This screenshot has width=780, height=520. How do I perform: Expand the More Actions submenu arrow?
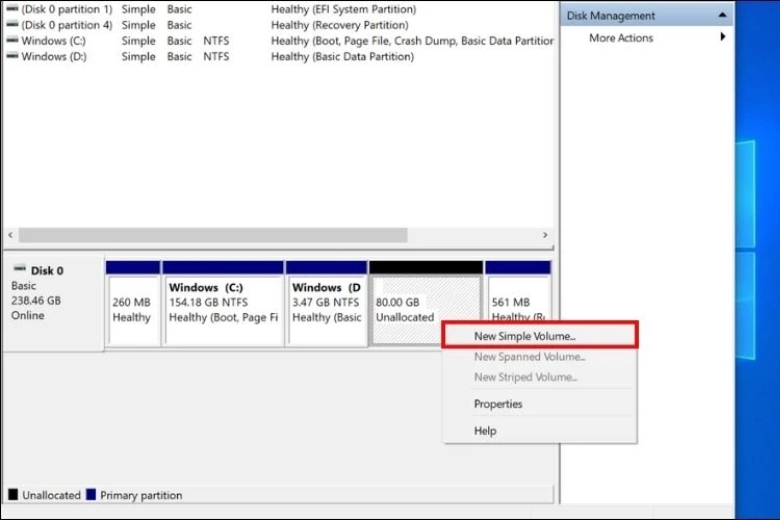click(x=723, y=38)
